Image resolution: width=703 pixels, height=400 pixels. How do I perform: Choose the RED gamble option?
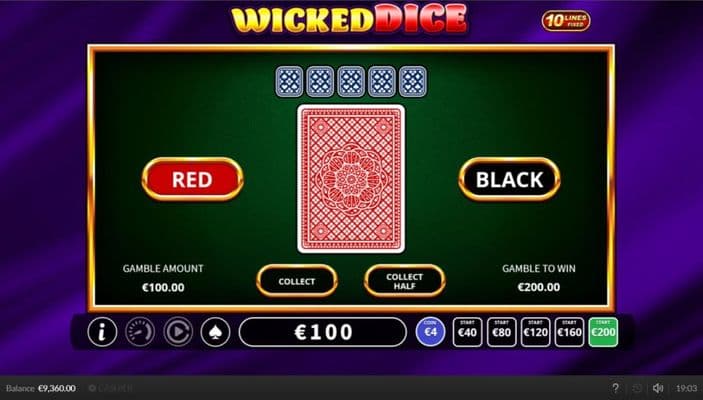click(x=192, y=179)
